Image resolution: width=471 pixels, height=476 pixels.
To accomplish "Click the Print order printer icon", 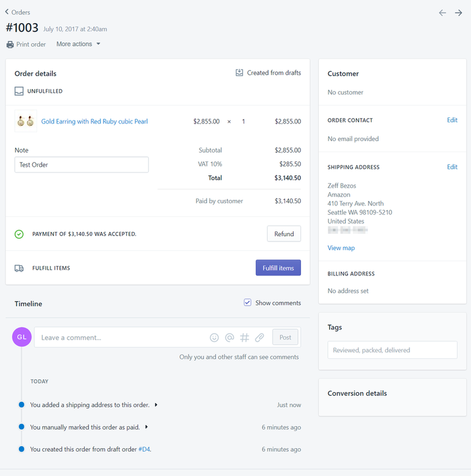I will 10,44.
